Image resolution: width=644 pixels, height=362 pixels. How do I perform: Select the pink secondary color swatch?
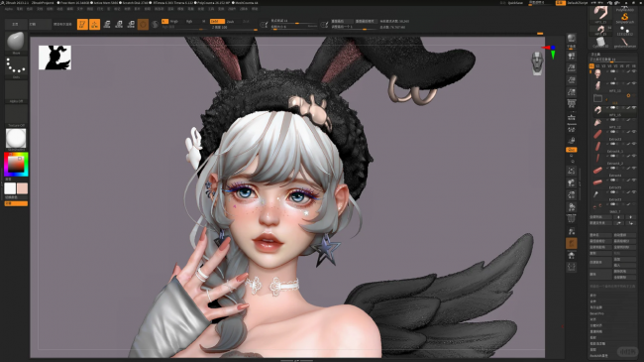(22, 188)
